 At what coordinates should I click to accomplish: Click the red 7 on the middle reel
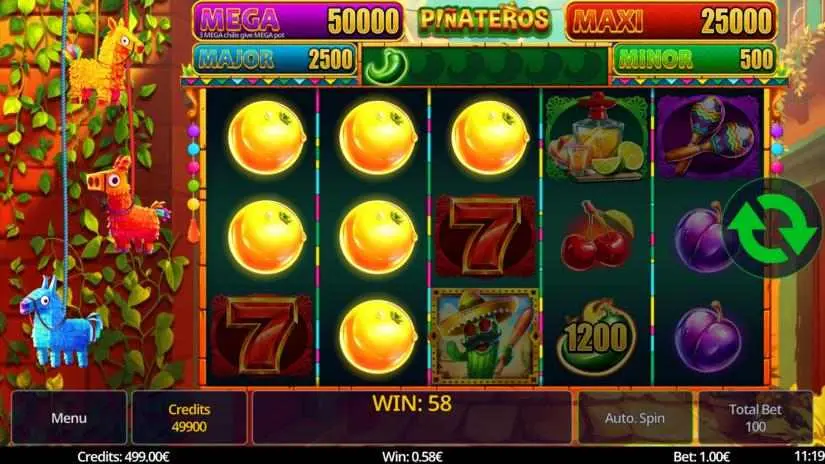point(485,237)
